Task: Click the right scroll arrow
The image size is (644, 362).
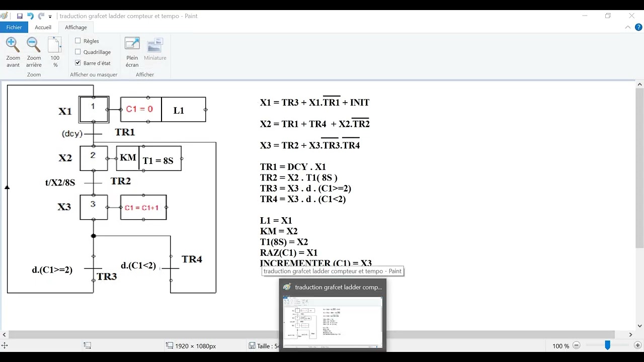Action: [630, 334]
